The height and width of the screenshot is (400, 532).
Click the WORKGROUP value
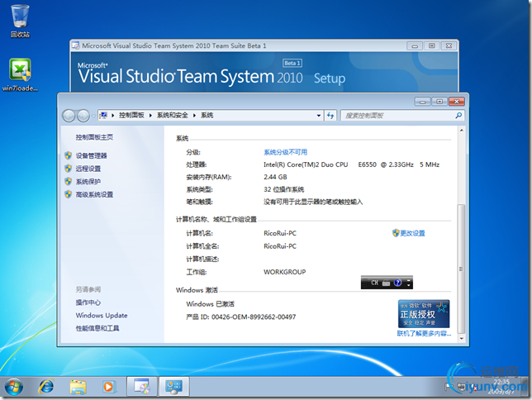(285, 272)
